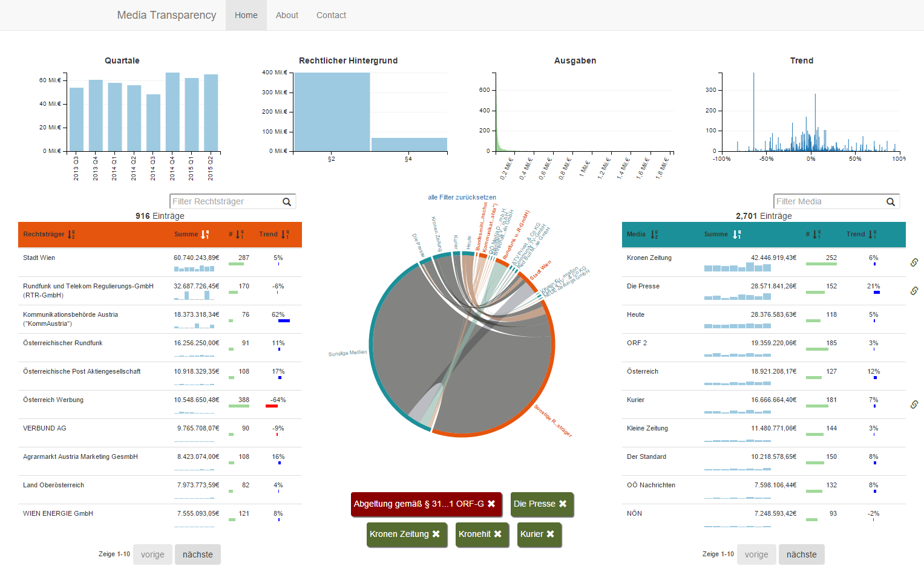Select Land Oberösterreich row
924x575 pixels.
[x=160, y=490]
